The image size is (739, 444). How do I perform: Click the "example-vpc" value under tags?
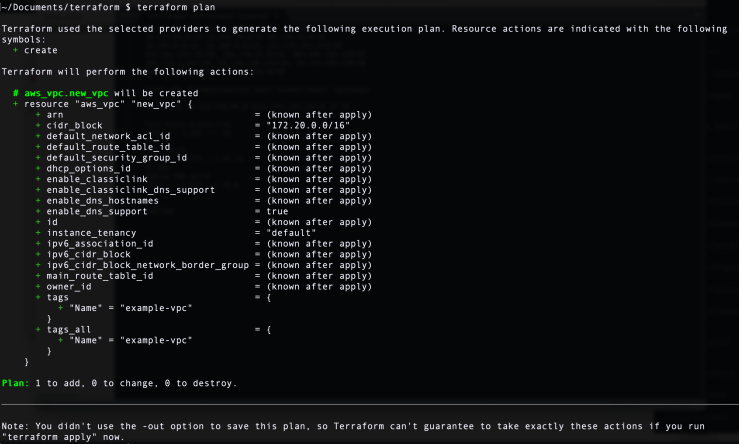pyautogui.click(x=156, y=308)
